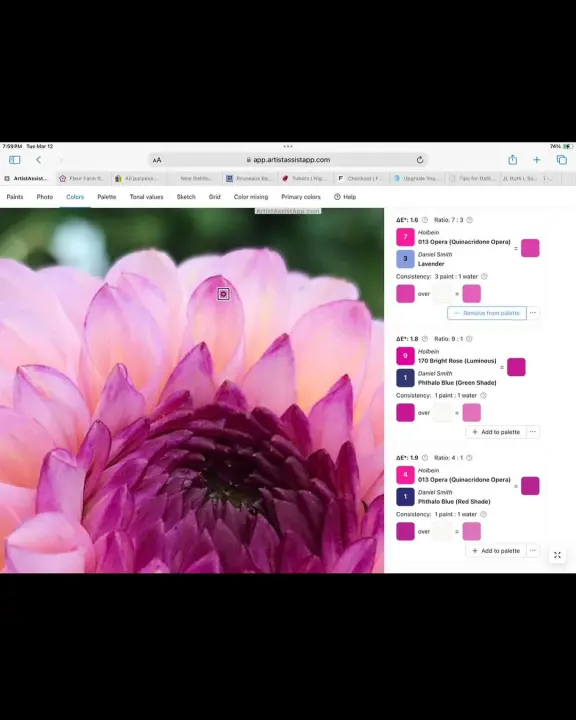The image size is (576, 720).
Task: Click consistency help icon in the ΔE* 1.8 mix
Action: tap(483, 395)
